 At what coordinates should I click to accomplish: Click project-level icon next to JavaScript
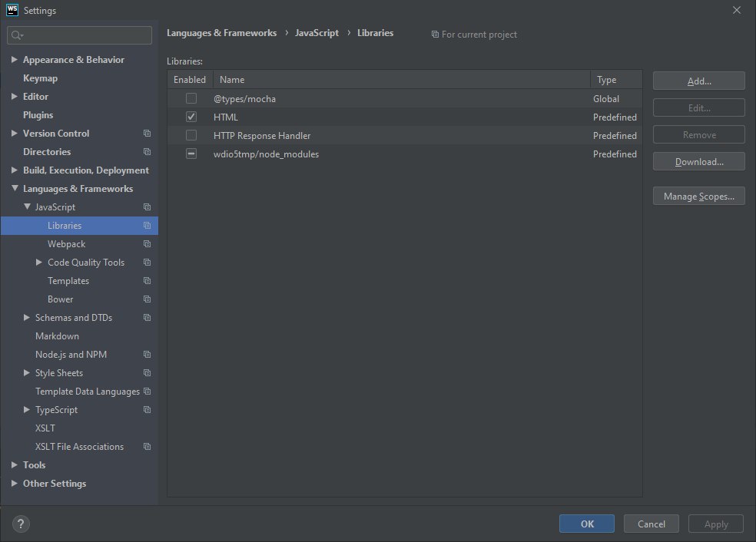pyautogui.click(x=147, y=207)
